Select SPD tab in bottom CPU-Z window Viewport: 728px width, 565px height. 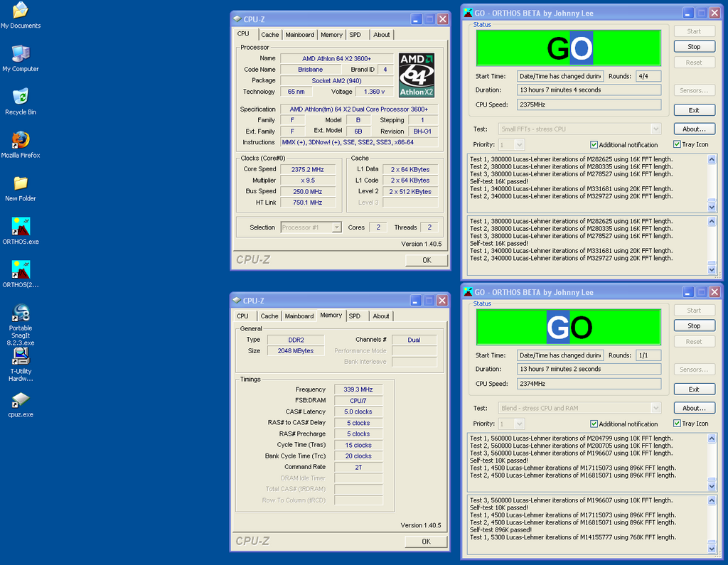pyautogui.click(x=355, y=316)
